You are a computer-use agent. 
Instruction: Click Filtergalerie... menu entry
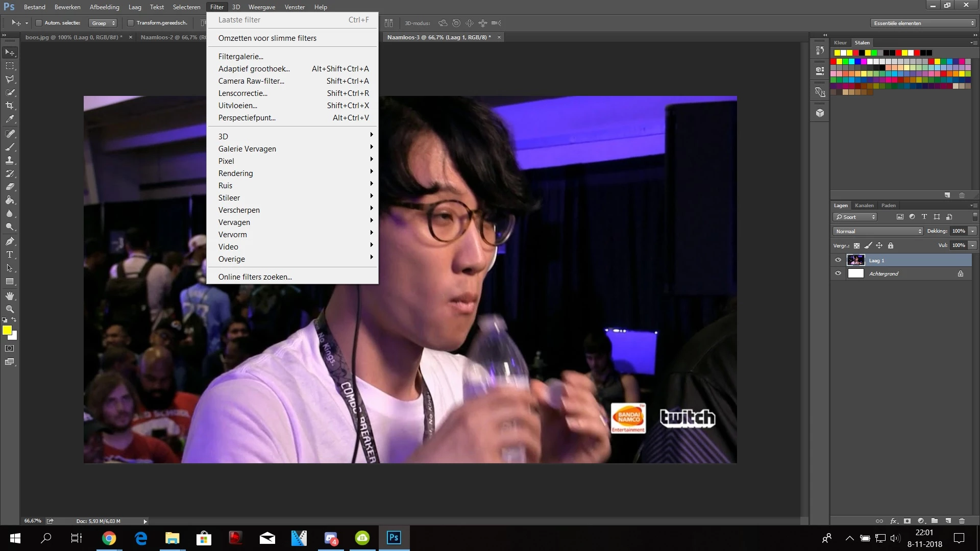(241, 57)
